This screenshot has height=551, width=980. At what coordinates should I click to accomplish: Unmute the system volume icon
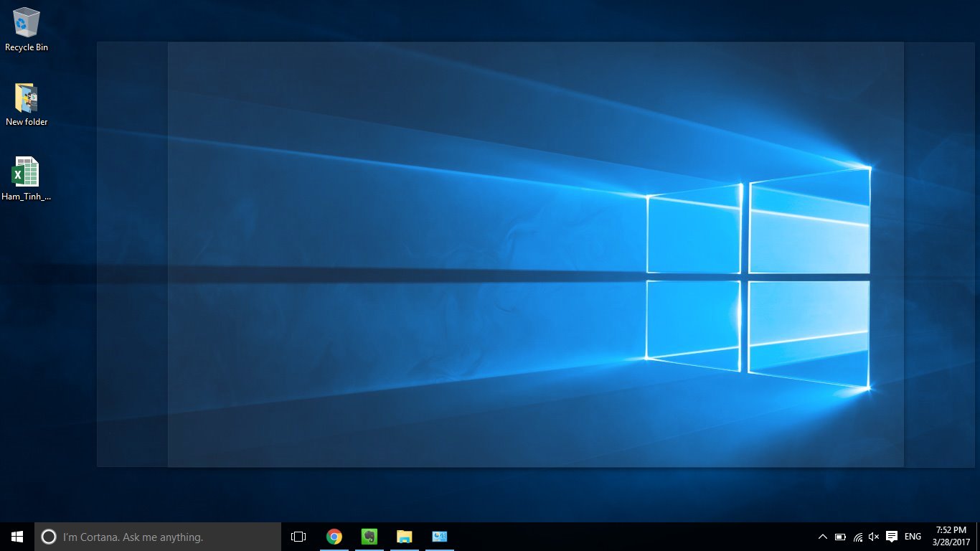[874, 536]
